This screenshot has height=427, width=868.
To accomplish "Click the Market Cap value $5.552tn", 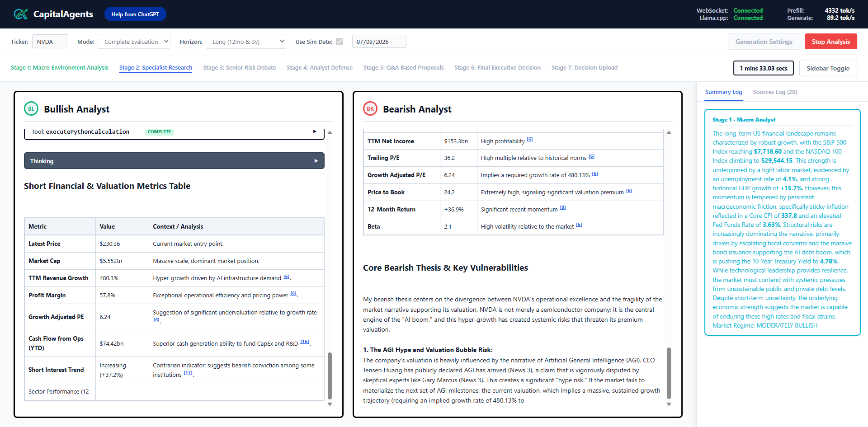I will [x=111, y=261].
